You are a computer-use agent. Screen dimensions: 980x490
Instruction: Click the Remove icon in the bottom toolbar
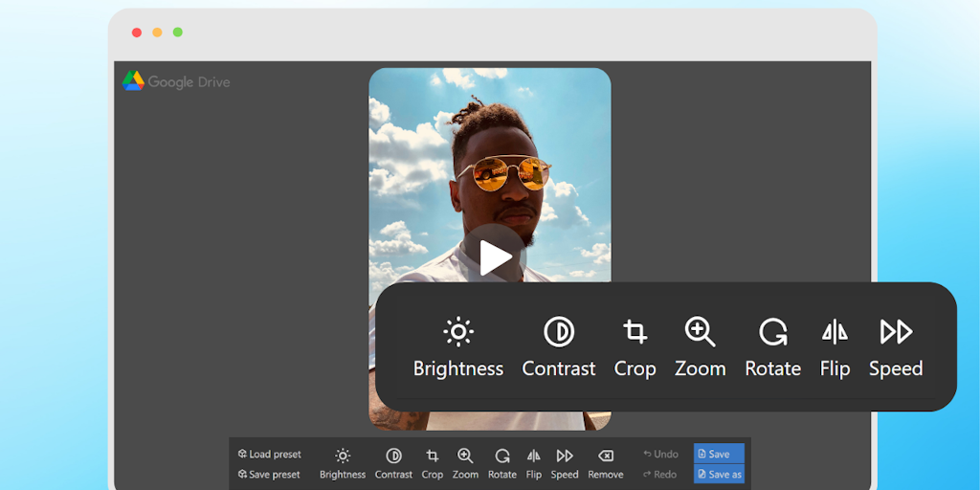coord(605,457)
